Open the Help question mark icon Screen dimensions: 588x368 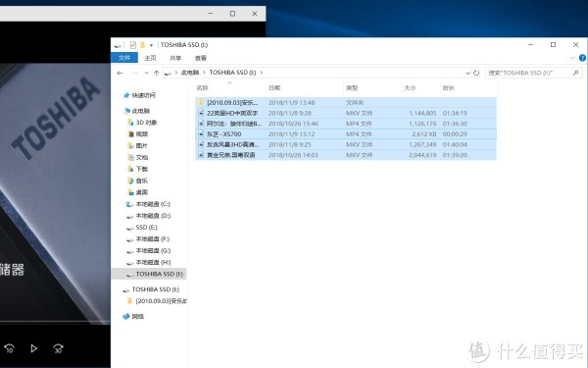tap(582, 58)
